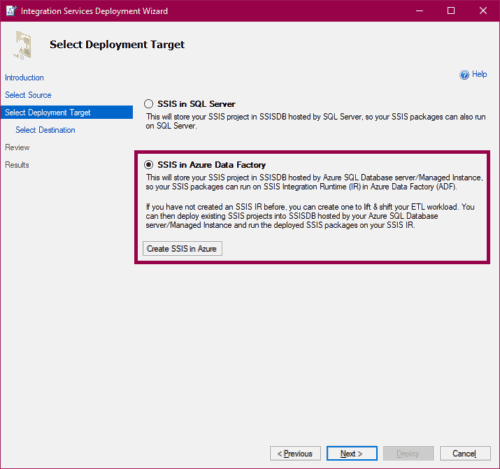Screen dimensions: 500x469
Task: Close the Deployment Wizard window
Action: click(x=483, y=11)
